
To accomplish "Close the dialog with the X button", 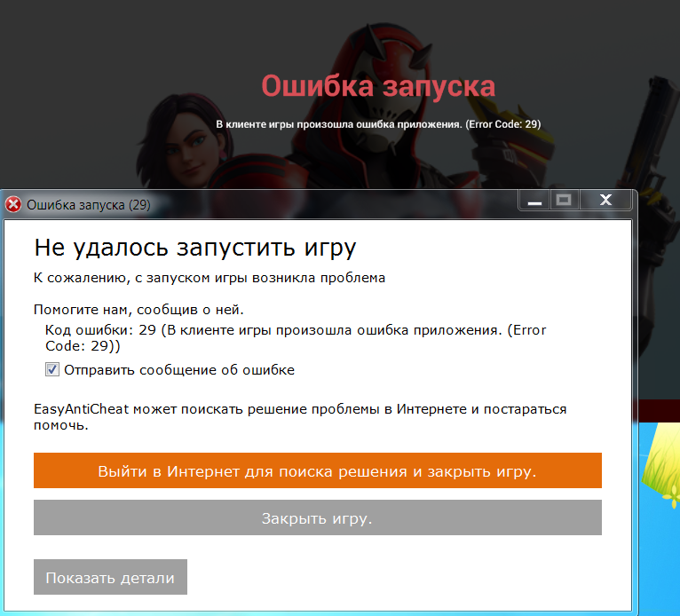I will click(x=606, y=201).
